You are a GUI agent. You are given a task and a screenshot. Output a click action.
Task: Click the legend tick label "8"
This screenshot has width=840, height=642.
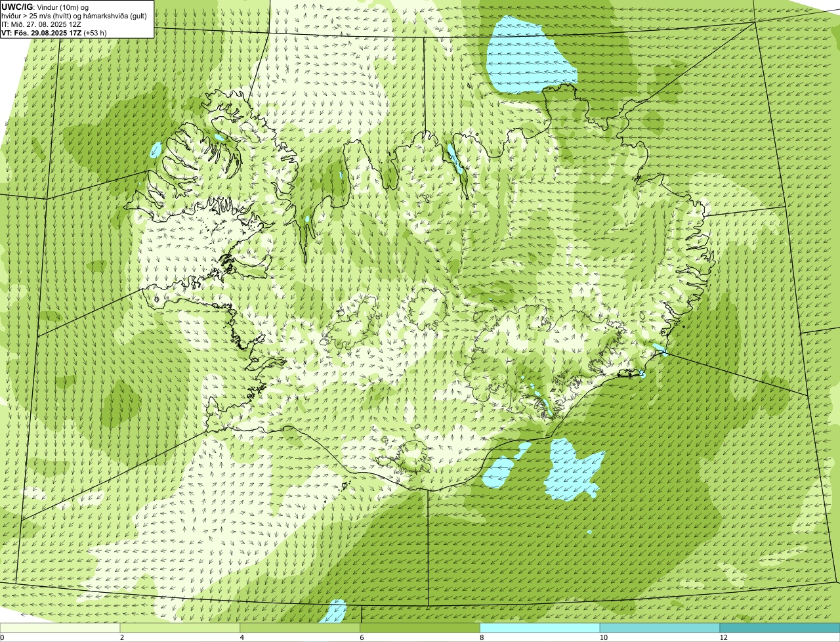point(482,637)
